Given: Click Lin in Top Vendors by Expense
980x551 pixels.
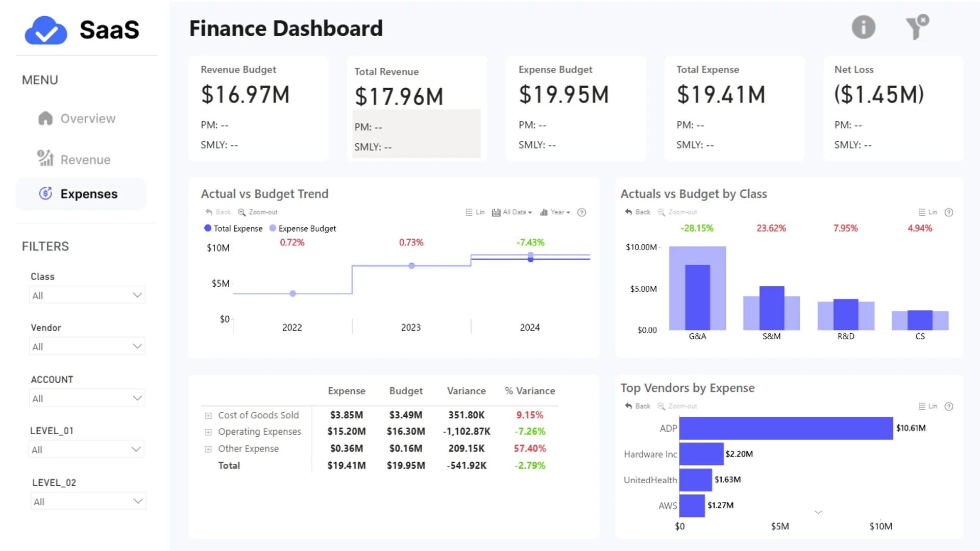Looking at the screenshot, I should tap(927, 406).
